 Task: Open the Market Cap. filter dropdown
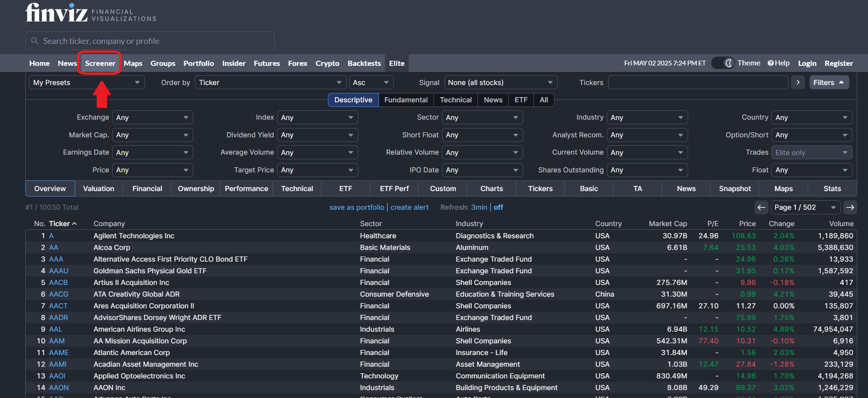tap(153, 135)
